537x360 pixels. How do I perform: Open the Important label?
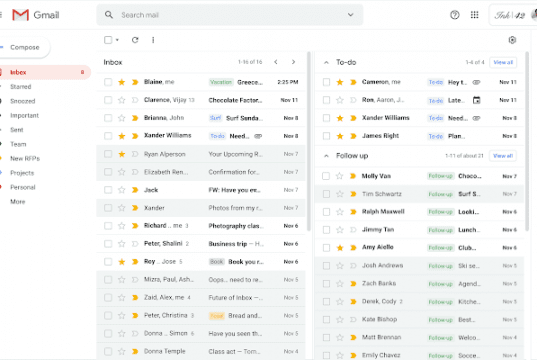24,115
